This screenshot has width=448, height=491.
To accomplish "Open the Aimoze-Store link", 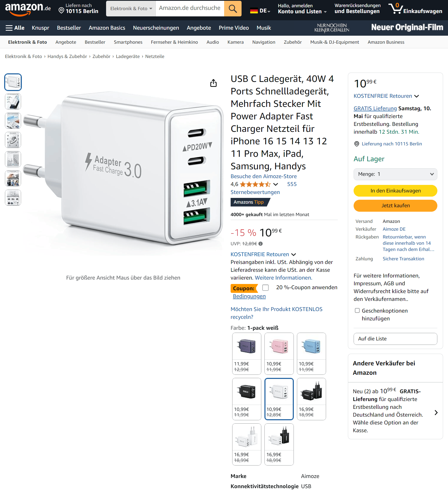I will click(263, 176).
